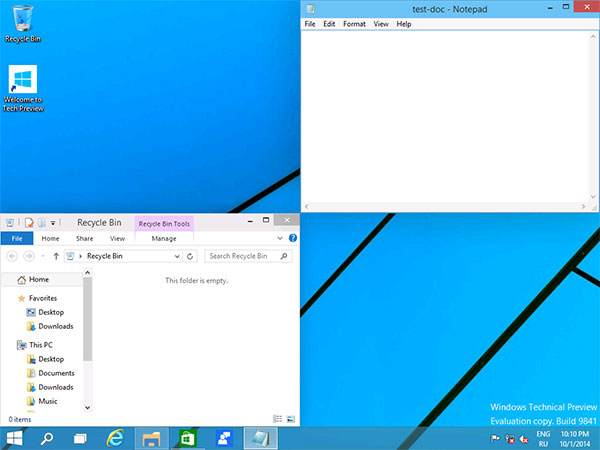Open the Recycle Bin desktop icon
This screenshot has height=450, width=600.
23,24
